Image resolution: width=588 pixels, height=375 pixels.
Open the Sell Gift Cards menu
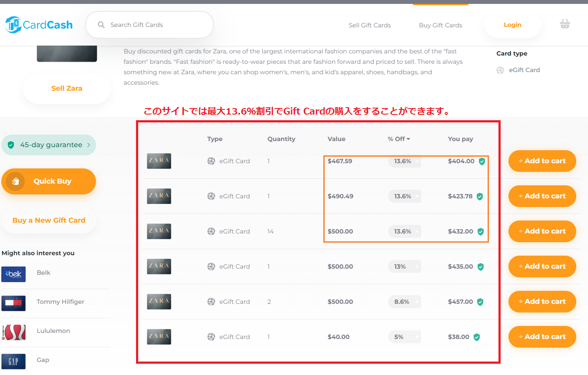[x=370, y=25]
